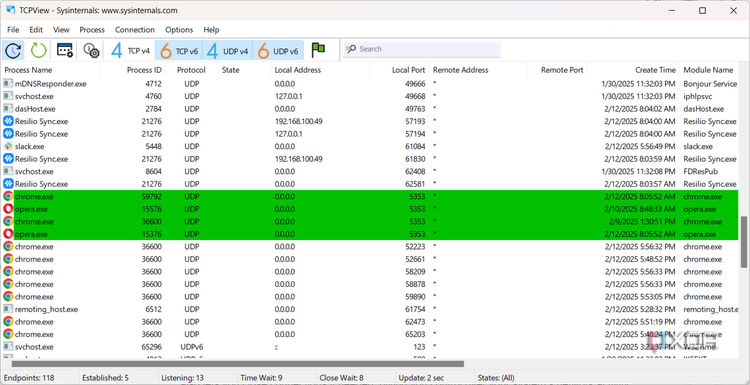Open the File menu
Screen dimensions: 750x385
click(13, 30)
